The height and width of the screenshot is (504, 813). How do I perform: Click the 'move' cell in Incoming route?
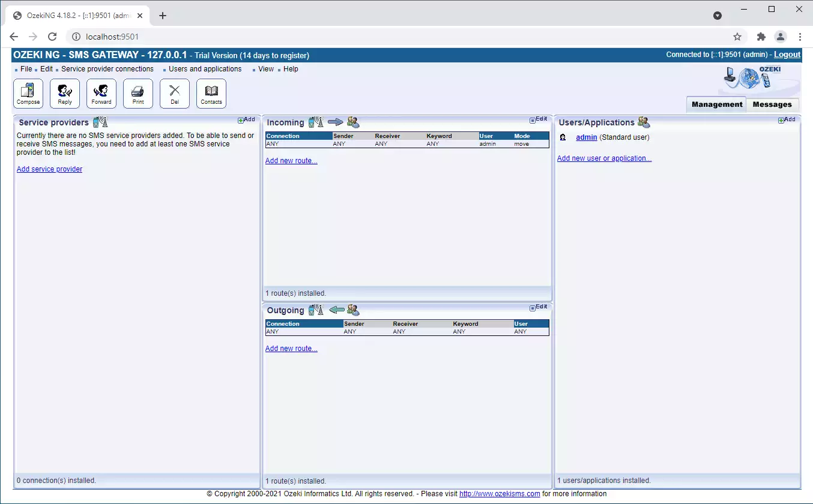[521, 144]
